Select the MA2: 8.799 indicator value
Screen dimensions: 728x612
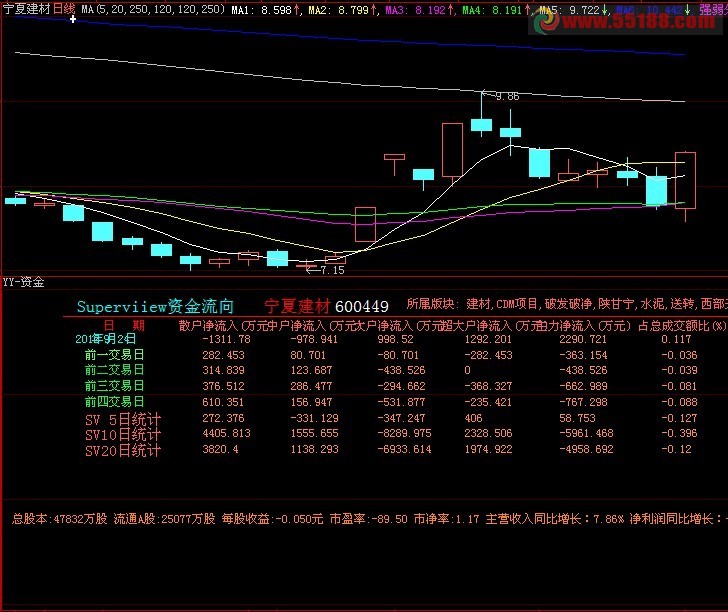[343, 10]
